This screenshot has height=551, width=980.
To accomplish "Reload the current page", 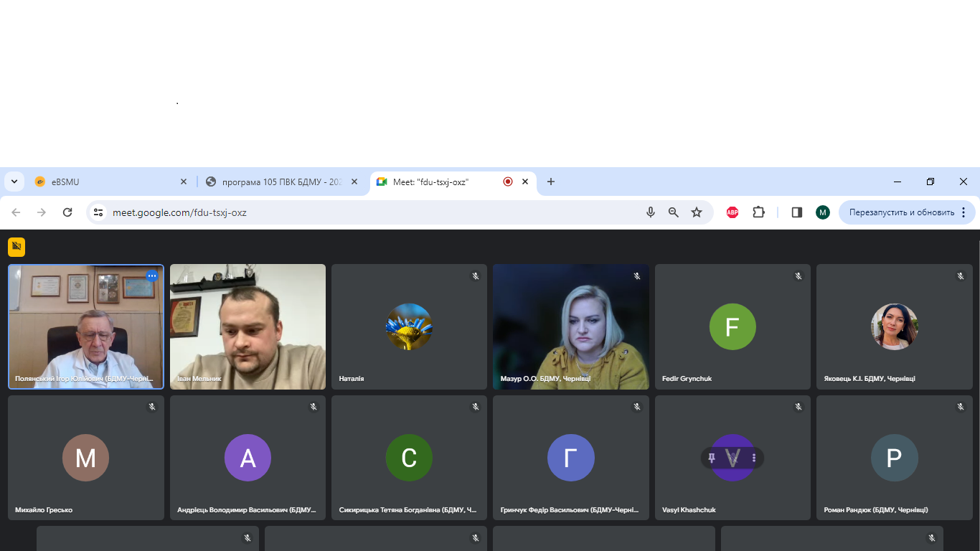I will click(x=67, y=212).
